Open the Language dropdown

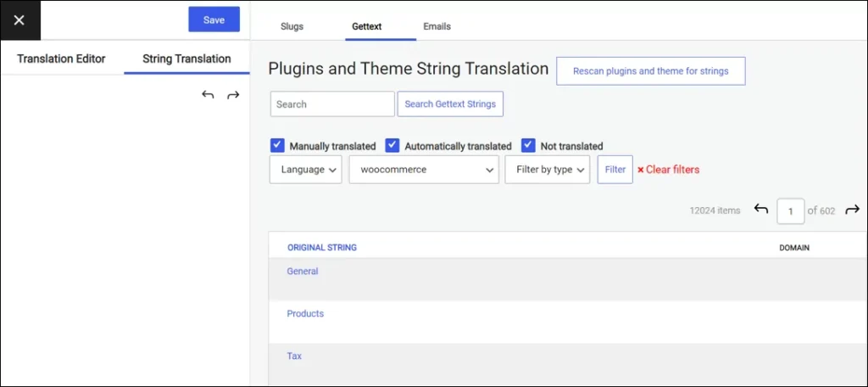click(x=305, y=170)
